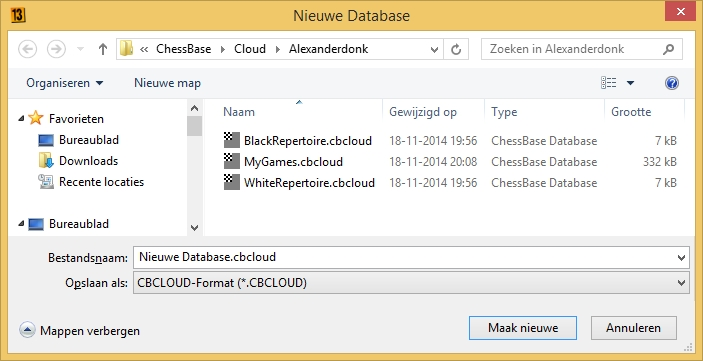Image resolution: width=703 pixels, height=361 pixels.
Task: Create a folder with Nieuwe map
Action: [x=167, y=83]
